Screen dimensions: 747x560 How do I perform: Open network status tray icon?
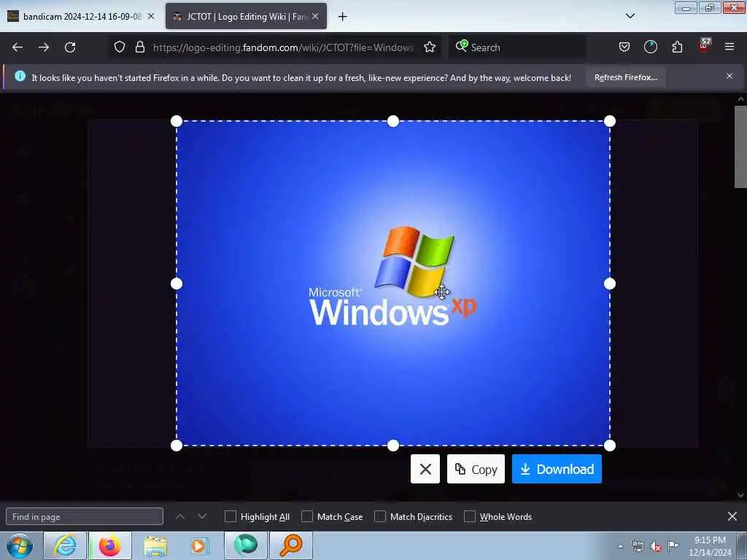pyautogui.click(x=638, y=547)
